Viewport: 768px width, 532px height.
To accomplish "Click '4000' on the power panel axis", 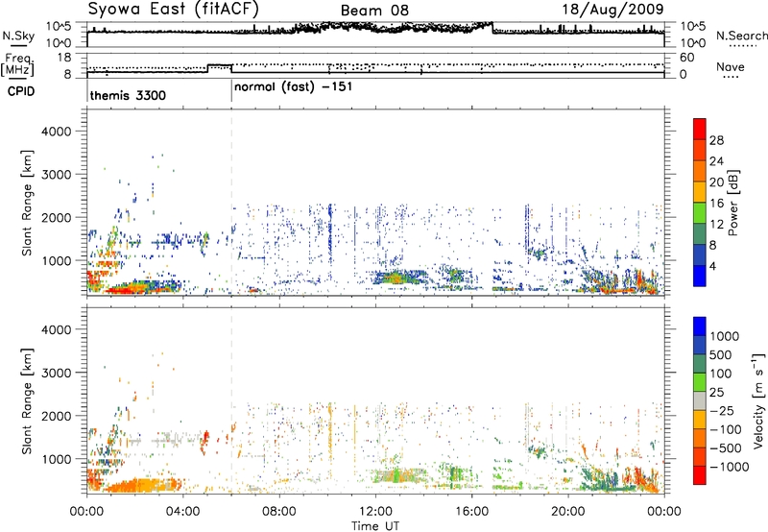I will [57, 132].
